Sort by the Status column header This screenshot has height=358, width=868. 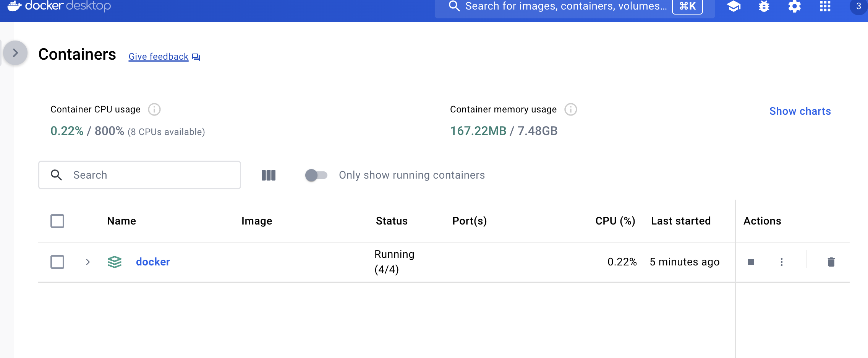pyautogui.click(x=392, y=221)
